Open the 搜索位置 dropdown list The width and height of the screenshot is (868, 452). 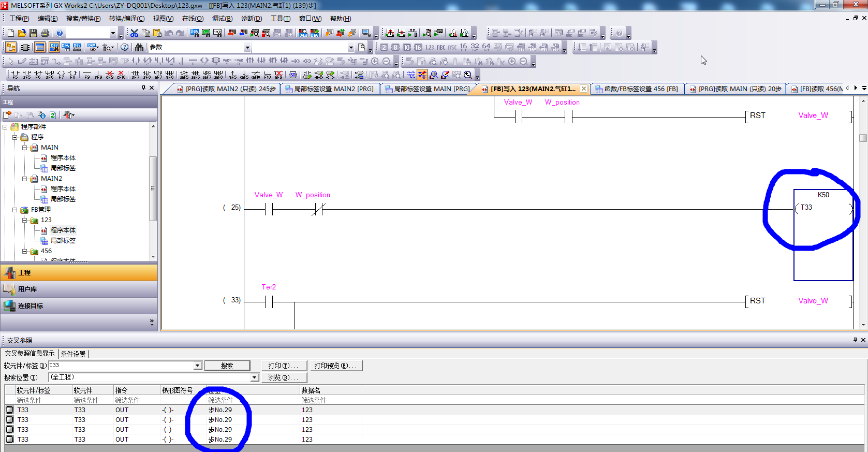pyautogui.click(x=254, y=377)
